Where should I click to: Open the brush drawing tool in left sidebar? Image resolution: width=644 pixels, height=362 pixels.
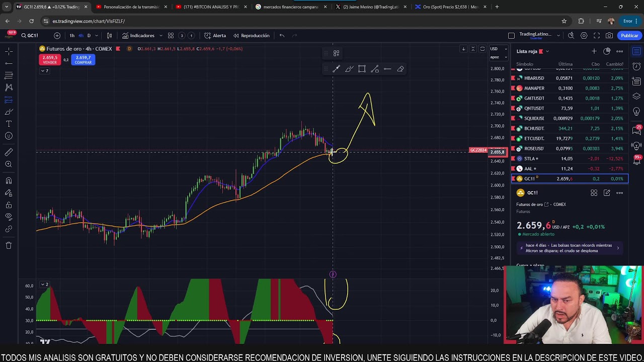click(9, 112)
